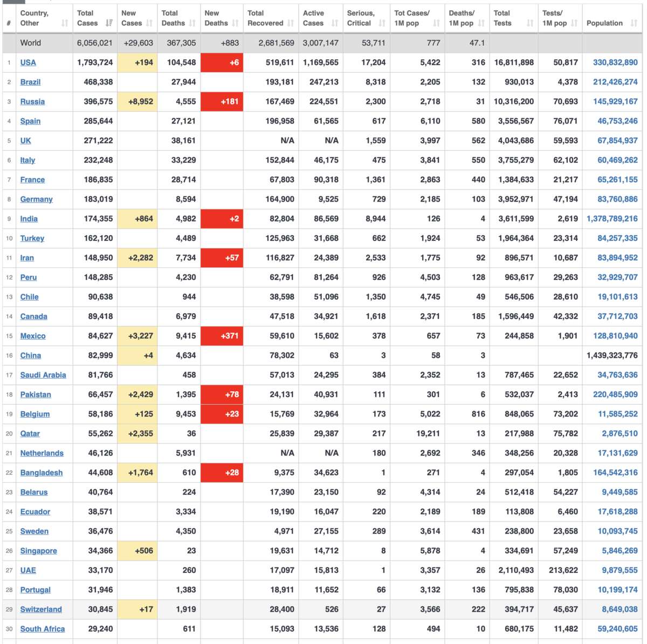Sort by Deaths/1M pop column arrows
Image resolution: width=647 pixels, height=644 pixels.
point(481,23)
